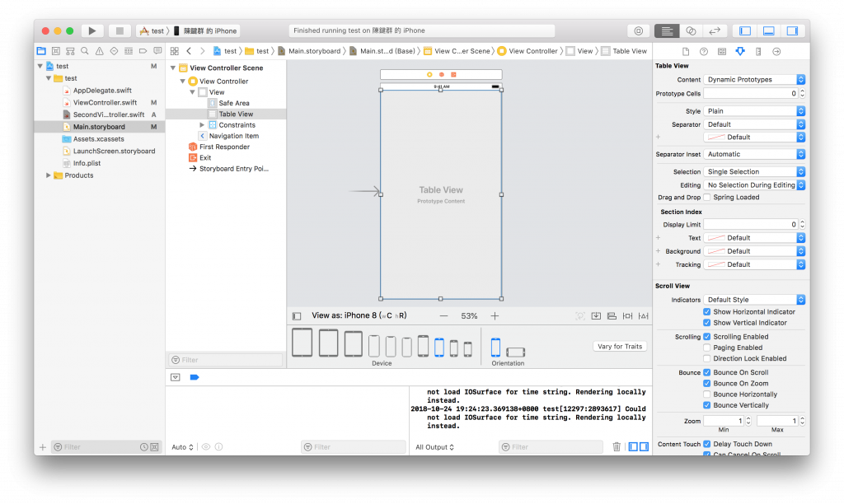This screenshot has height=504, width=844.
Task: Clear the console with trash icon
Action: 617,446
